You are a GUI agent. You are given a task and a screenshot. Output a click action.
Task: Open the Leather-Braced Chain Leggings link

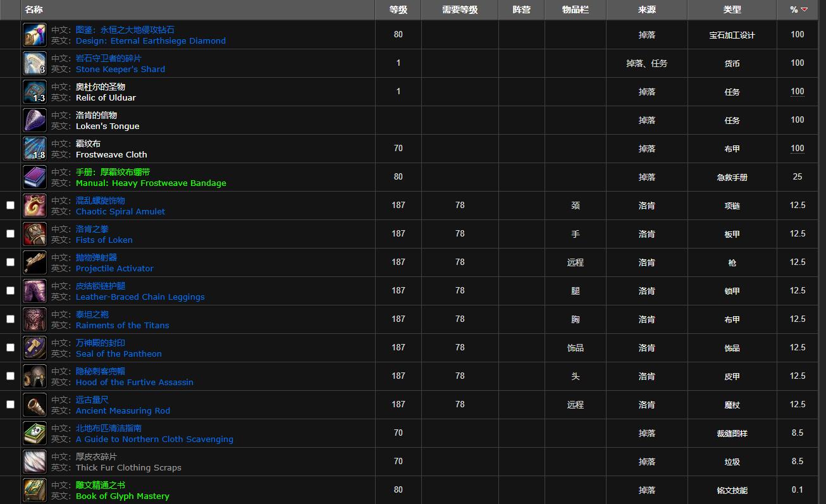140,297
